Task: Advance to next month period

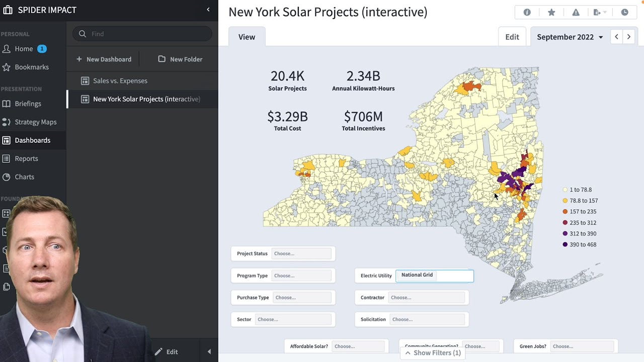Action: click(629, 37)
